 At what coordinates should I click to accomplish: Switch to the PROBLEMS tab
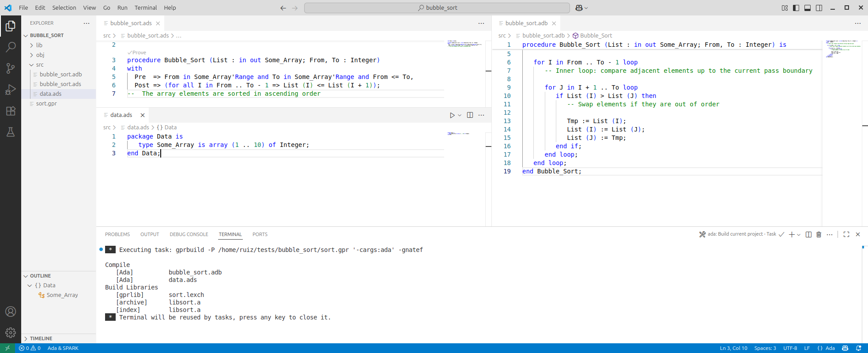(117, 234)
